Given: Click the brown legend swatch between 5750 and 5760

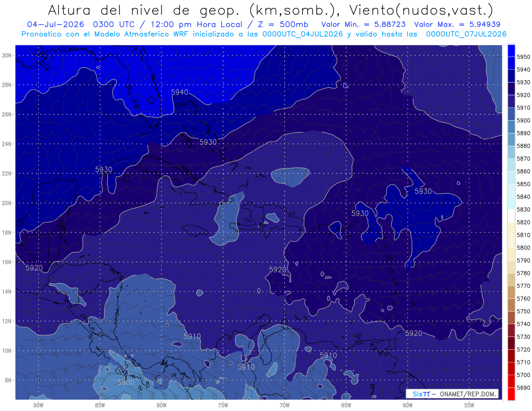Looking at the screenshot, I should tap(511, 305).
